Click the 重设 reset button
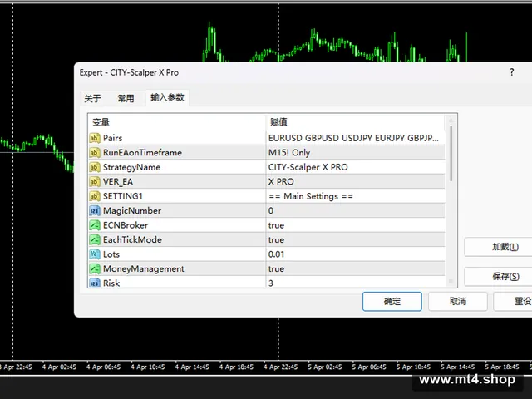This screenshot has width=532, height=399. 513,301
